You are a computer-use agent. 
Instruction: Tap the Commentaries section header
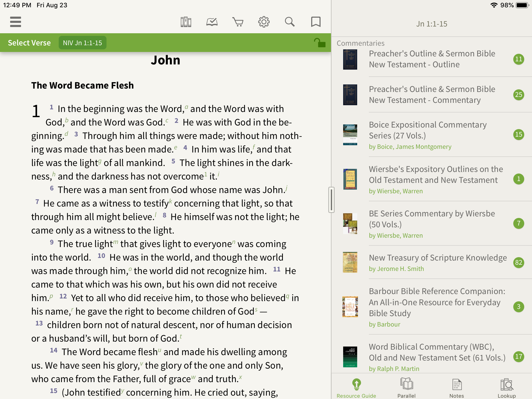coord(361,43)
